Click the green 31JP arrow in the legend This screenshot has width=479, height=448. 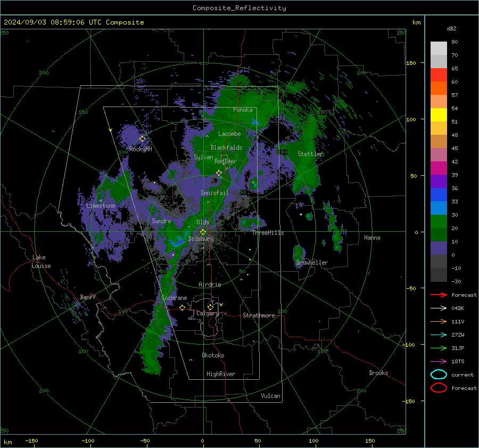pos(439,348)
